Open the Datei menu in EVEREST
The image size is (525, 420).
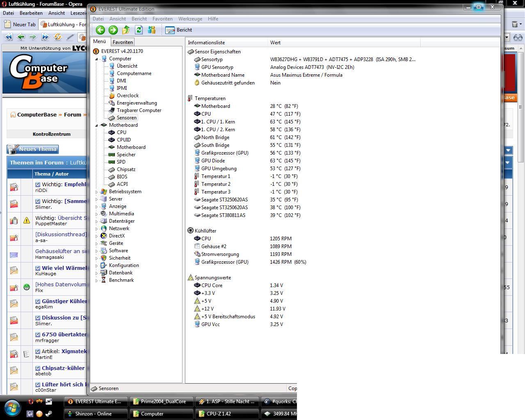tap(98, 19)
